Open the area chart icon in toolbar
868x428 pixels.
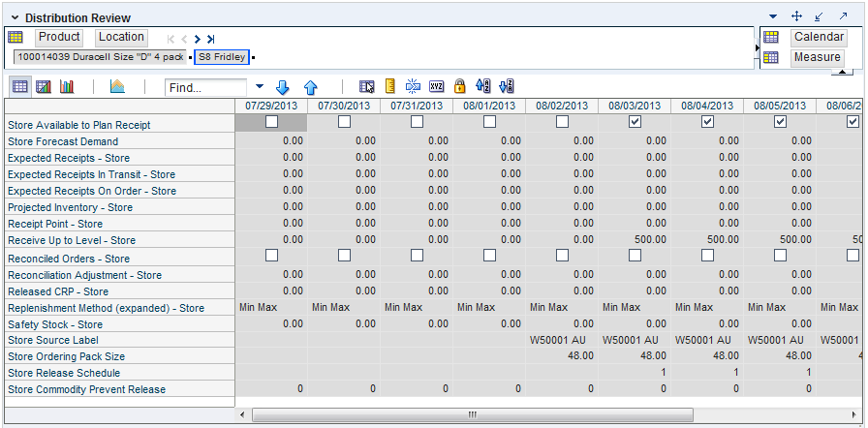pos(117,86)
